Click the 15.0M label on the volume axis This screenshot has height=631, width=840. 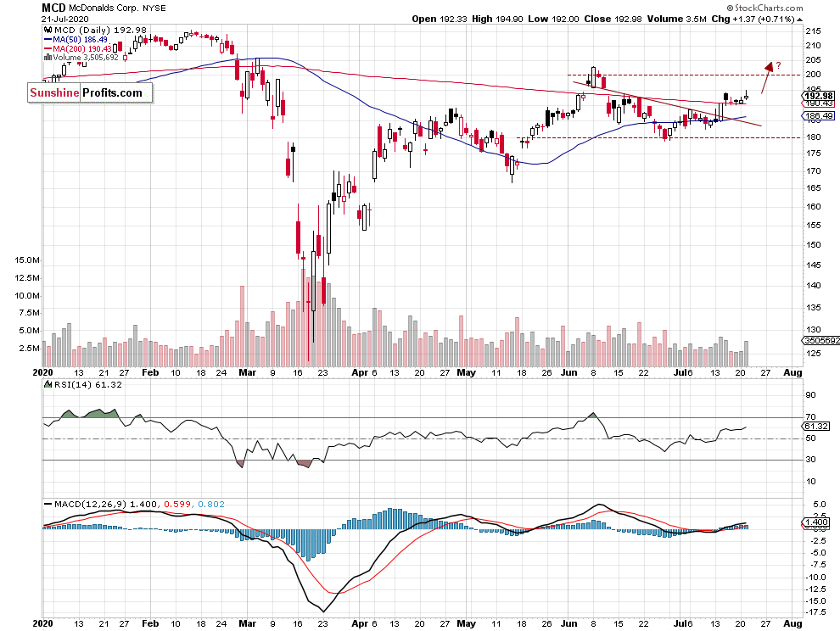pyautogui.click(x=27, y=260)
